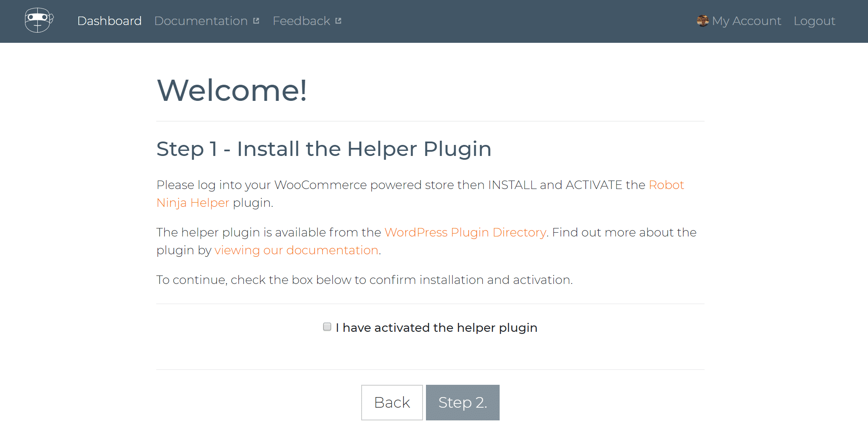
Task: Open the Dashboard nav item
Action: coord(109,21)
